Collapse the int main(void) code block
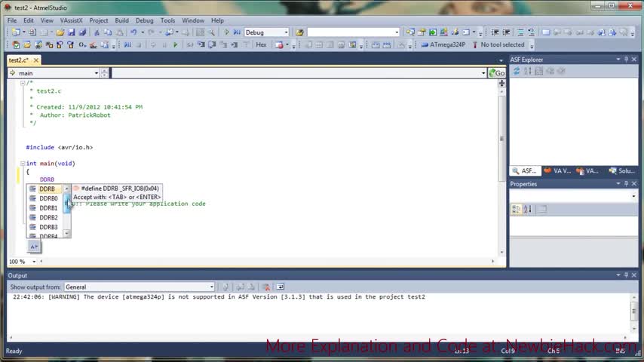The height and width of the screenshot is (362, 644). (23, 164)
